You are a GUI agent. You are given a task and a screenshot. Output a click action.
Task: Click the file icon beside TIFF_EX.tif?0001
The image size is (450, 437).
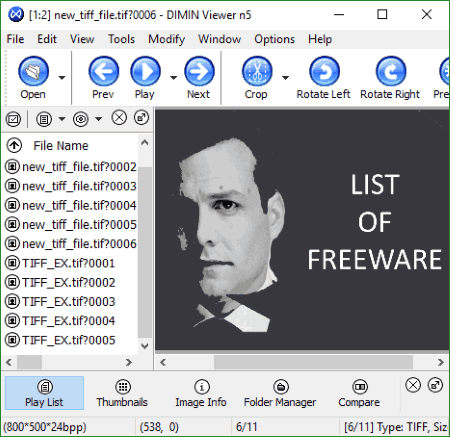pyautogui.click(x=12, y=263)
